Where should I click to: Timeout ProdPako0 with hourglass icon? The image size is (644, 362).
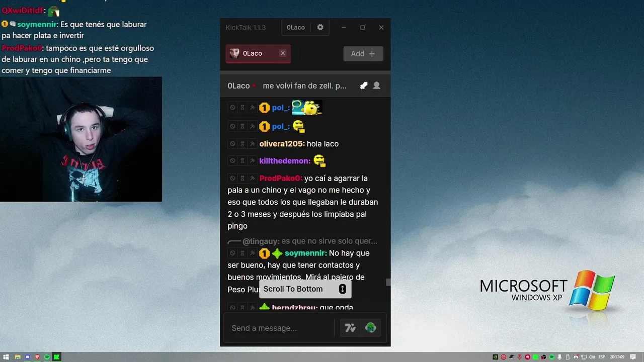click(242, 178)
